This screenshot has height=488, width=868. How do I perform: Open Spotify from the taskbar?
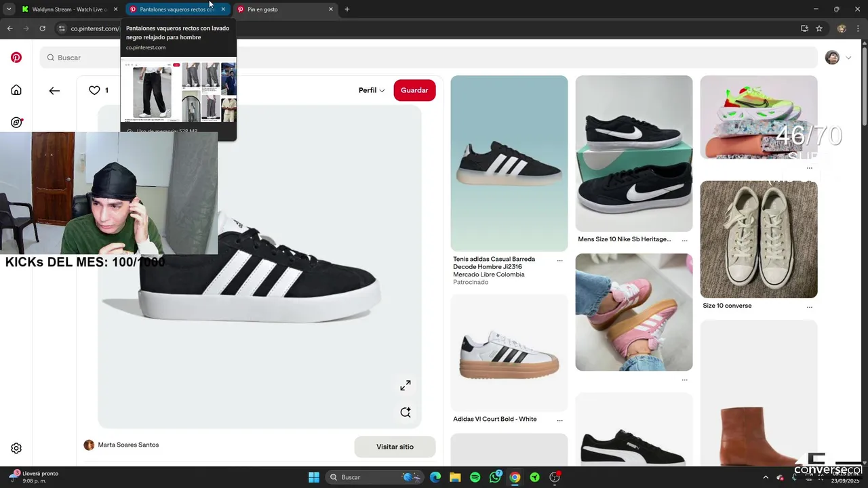tap(475, 477)
